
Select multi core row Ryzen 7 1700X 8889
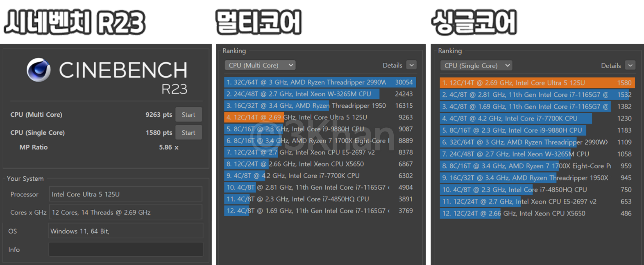[x=320, y=141]
